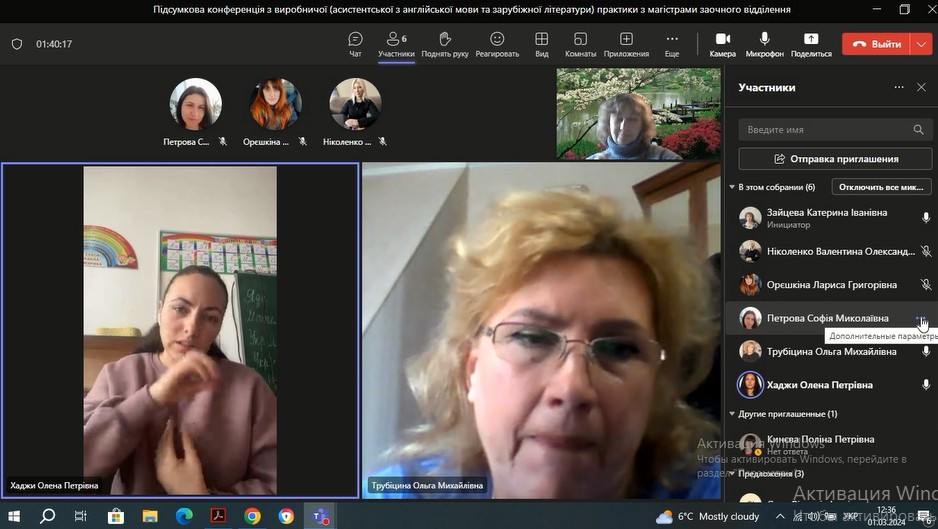This screenshot has height=529, width=938.
Task: Open Breakout Rooms
Action: point(580,44)
